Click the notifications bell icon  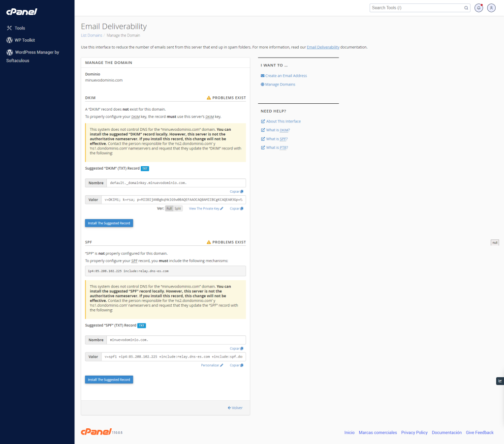[478, 8]
